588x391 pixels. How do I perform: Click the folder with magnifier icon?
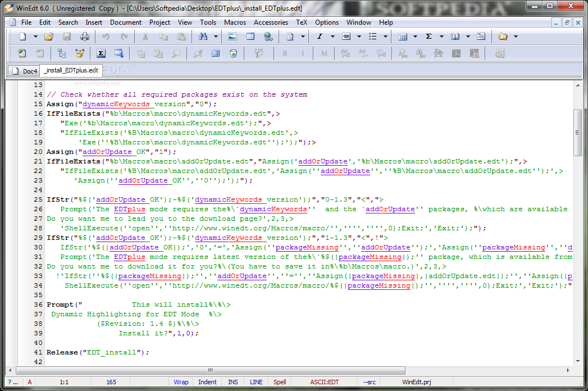point(503,37)
